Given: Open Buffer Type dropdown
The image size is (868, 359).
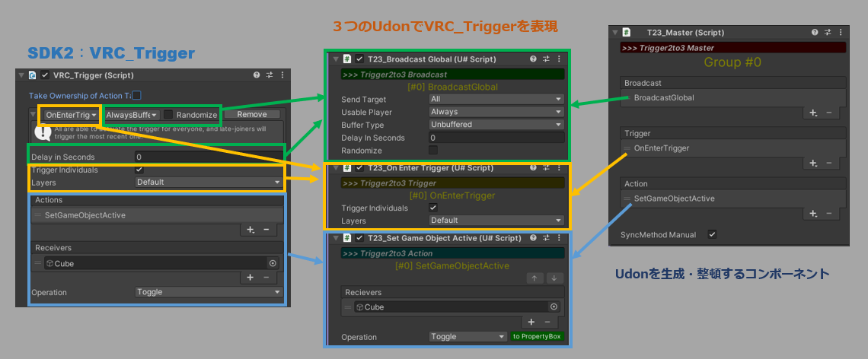Looking at the screenshot, I should pos(496,125).
